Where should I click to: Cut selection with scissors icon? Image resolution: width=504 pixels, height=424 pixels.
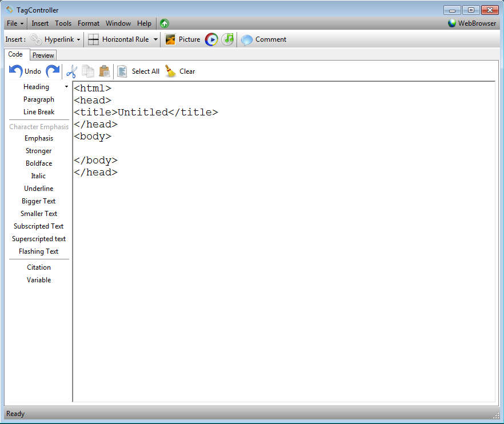pos(71,71)
